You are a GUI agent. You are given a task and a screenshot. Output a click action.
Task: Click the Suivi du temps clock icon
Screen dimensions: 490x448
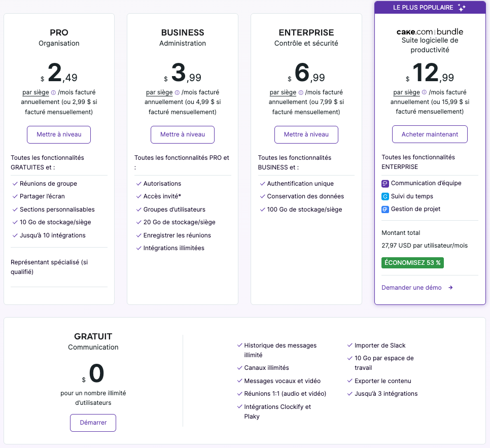385,196
